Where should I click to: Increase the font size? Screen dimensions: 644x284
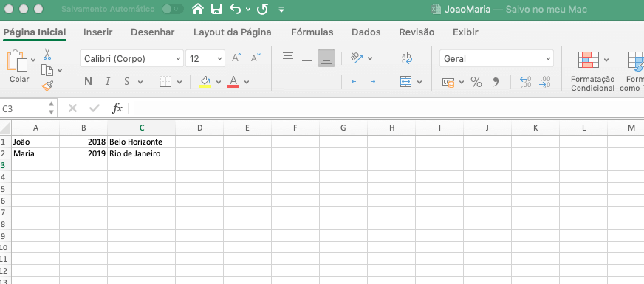click(236, 58)
